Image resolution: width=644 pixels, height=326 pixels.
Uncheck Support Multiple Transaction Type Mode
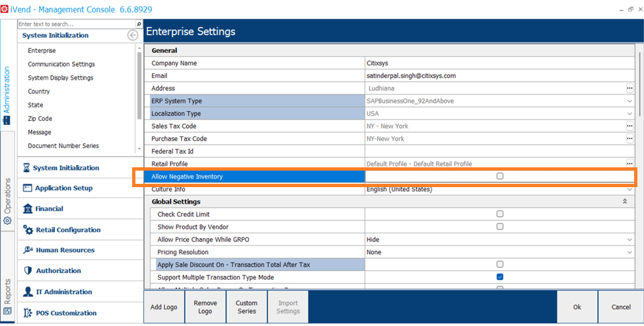tap(500, 278)
